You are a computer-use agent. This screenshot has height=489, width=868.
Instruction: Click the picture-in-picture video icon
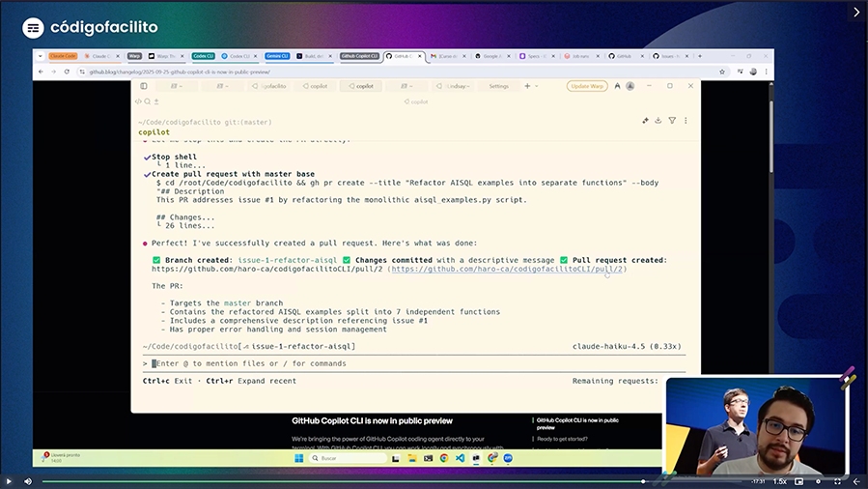(798, 481)
